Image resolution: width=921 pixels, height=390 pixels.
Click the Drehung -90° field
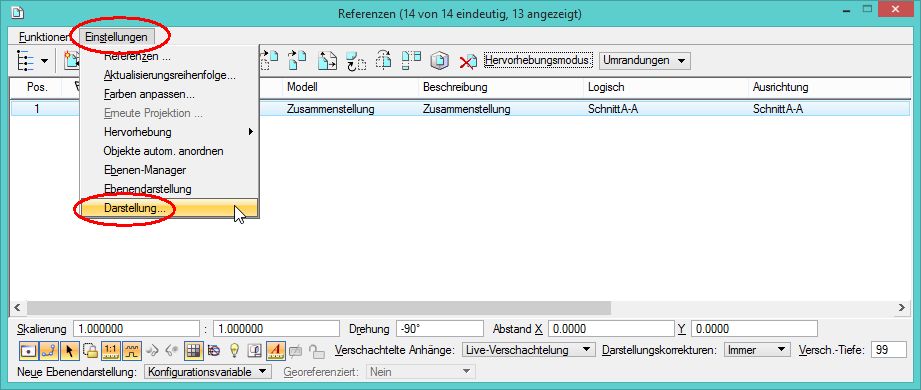[x=440, y=329]
